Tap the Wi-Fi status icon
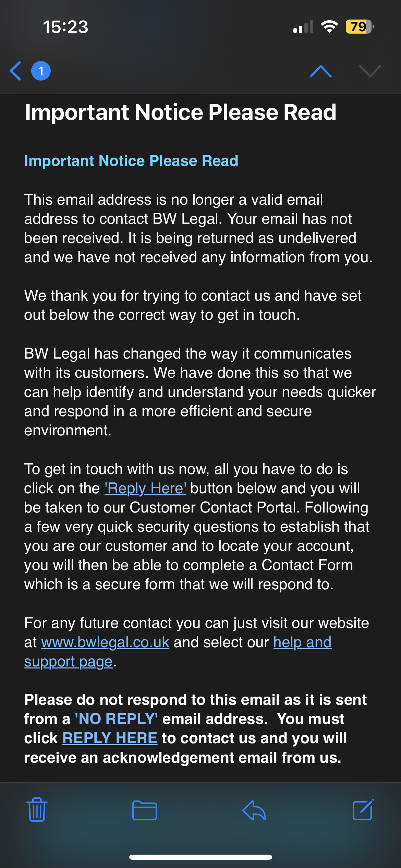The width and height of the screenshot is (401, 868). coord(329,27)
